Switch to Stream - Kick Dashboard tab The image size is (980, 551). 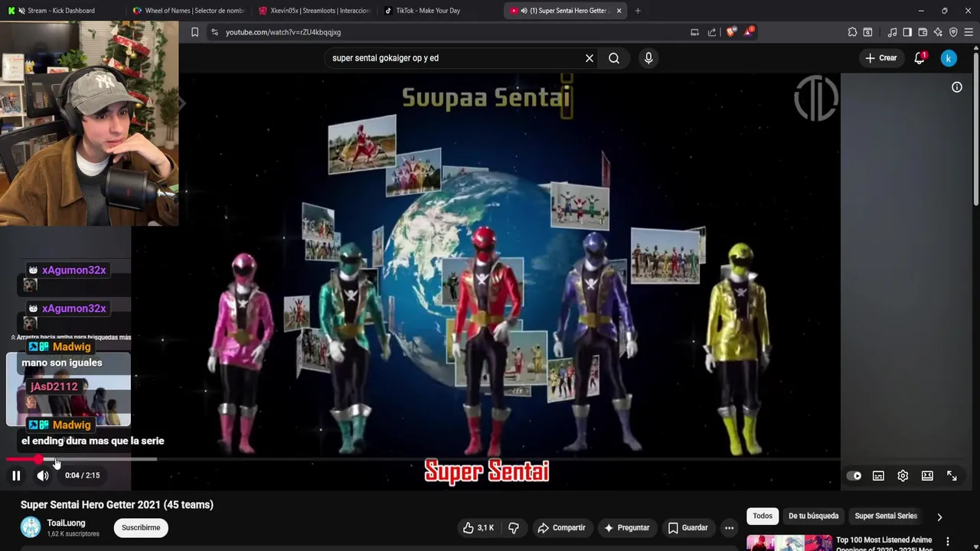pos(61,11)
